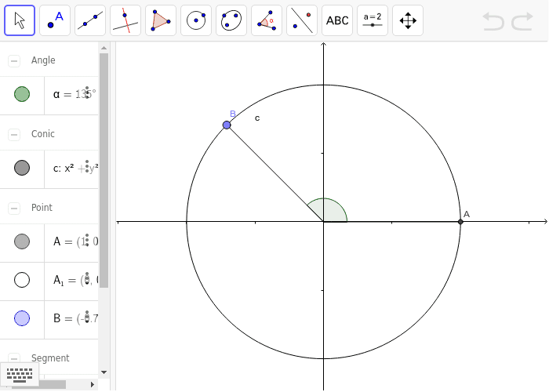
Task: Toggle visibility of angle α
Action: (x=22, y=94)
